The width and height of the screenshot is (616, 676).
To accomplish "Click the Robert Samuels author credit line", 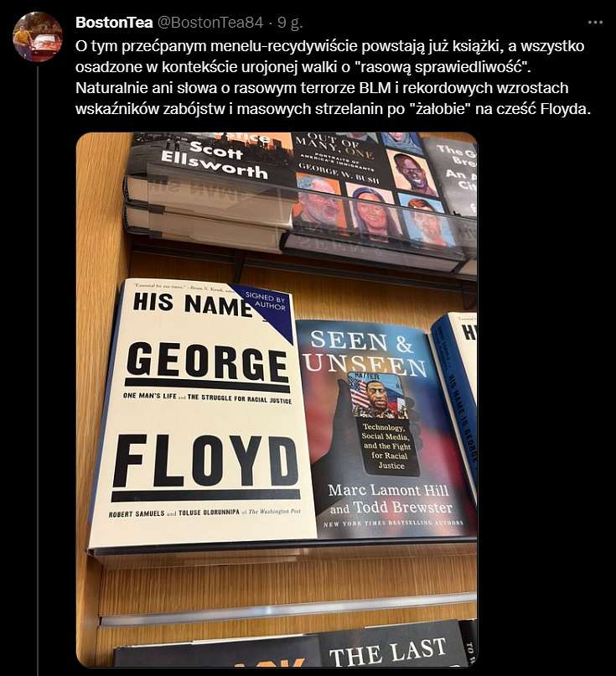I will tap(204, 512).
